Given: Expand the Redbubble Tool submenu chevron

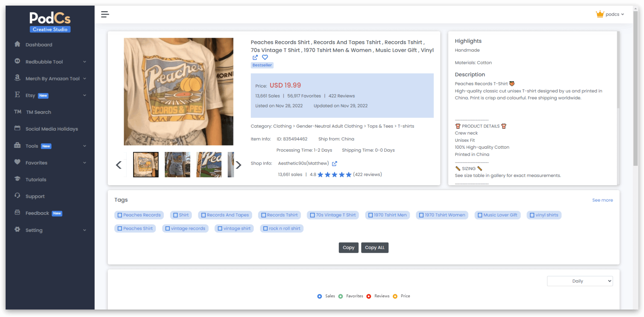Looking at the screenshot, I should tap(85, 62).
